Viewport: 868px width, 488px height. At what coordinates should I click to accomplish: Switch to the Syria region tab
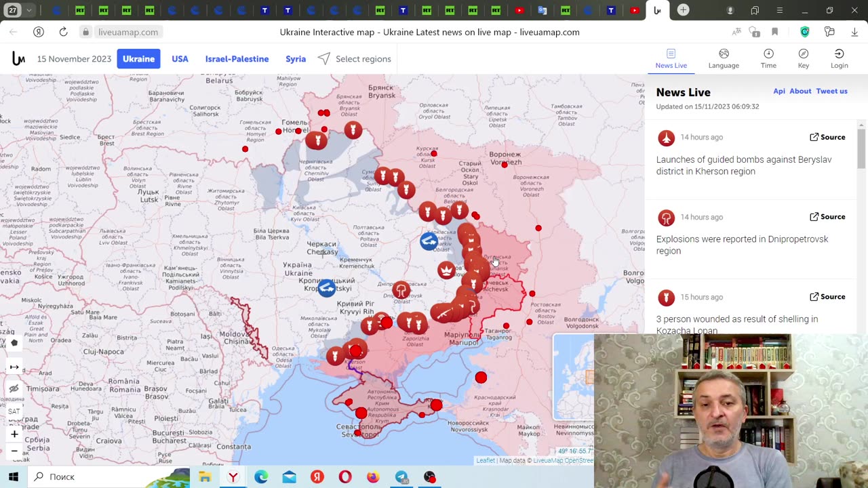tap(296, 59)
